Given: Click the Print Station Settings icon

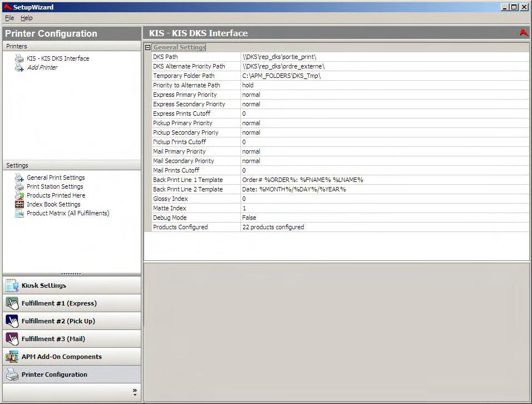Looking at the screenshot, I should [19, 186].
